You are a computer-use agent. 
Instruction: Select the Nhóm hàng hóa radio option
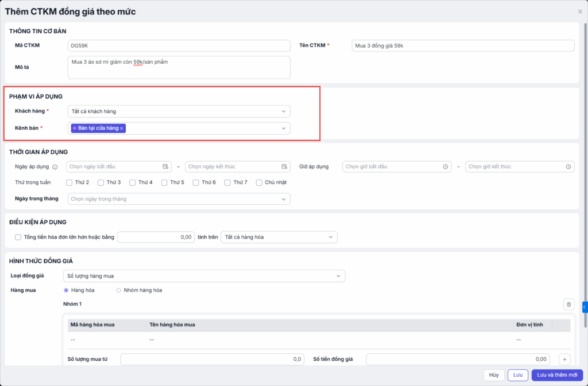(x=119, y=290)
